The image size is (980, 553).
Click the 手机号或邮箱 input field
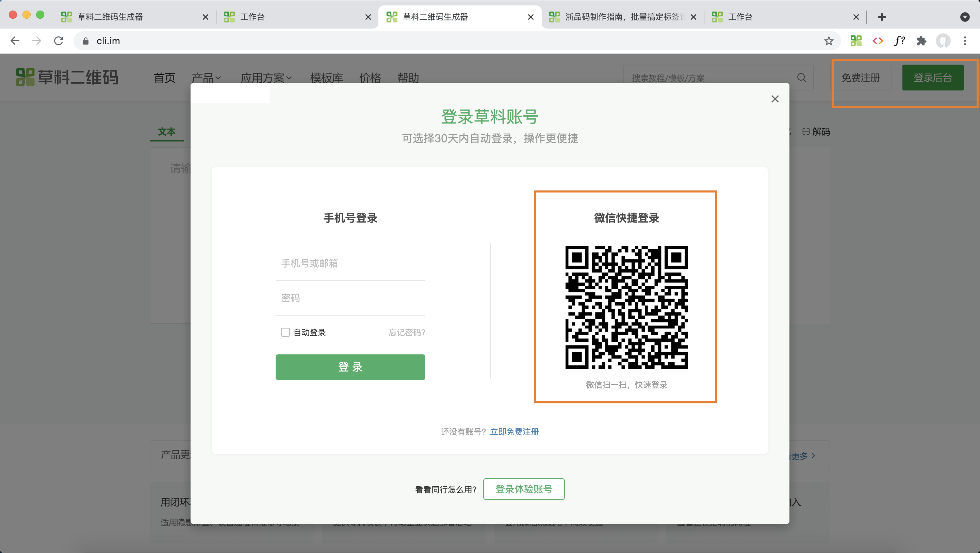point(350,263)
